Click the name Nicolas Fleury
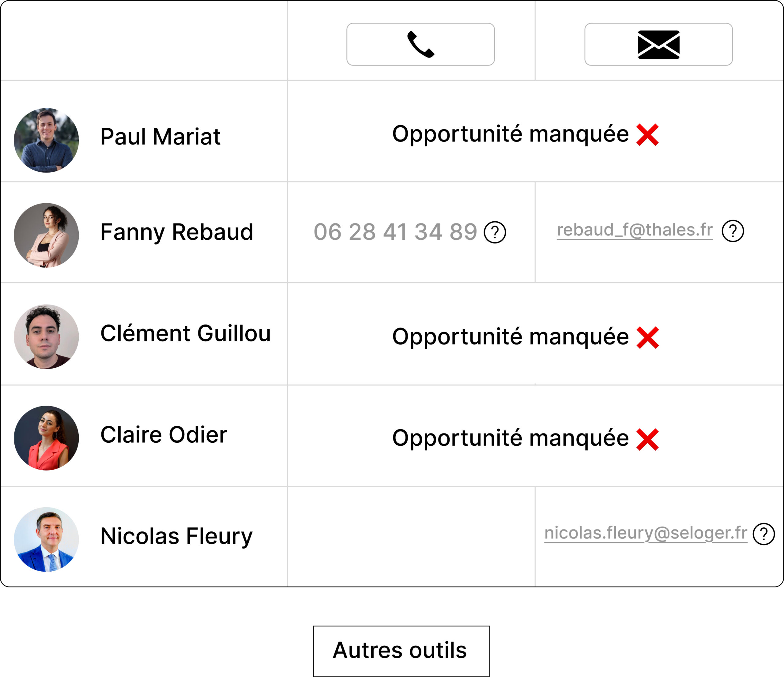This screenshot has height=679, width=784. click(x=176, y=536)
